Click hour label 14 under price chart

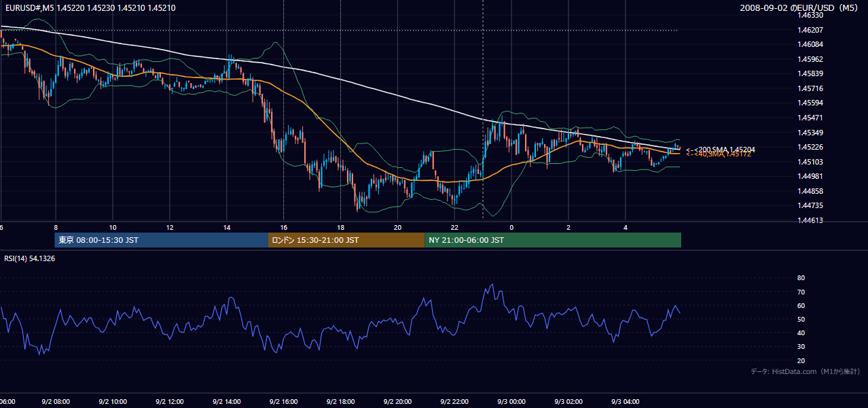pyautogui.click(x=227, y=227)
